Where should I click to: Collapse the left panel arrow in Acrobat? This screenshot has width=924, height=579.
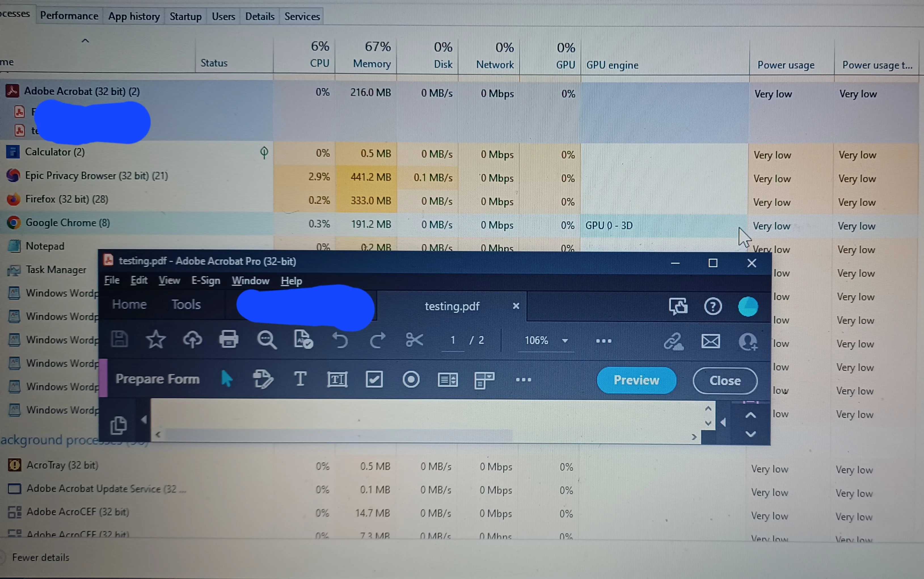(144, 420)
